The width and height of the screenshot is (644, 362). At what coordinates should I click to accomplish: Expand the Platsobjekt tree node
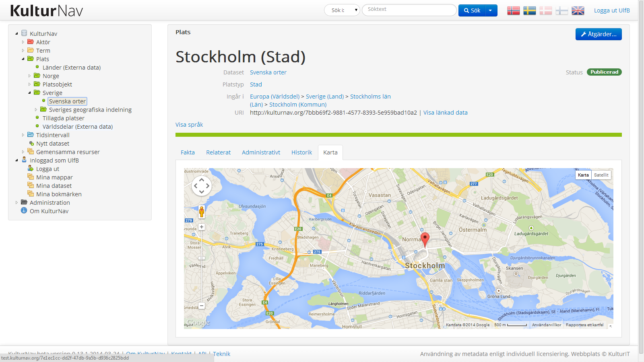point(29,84)
